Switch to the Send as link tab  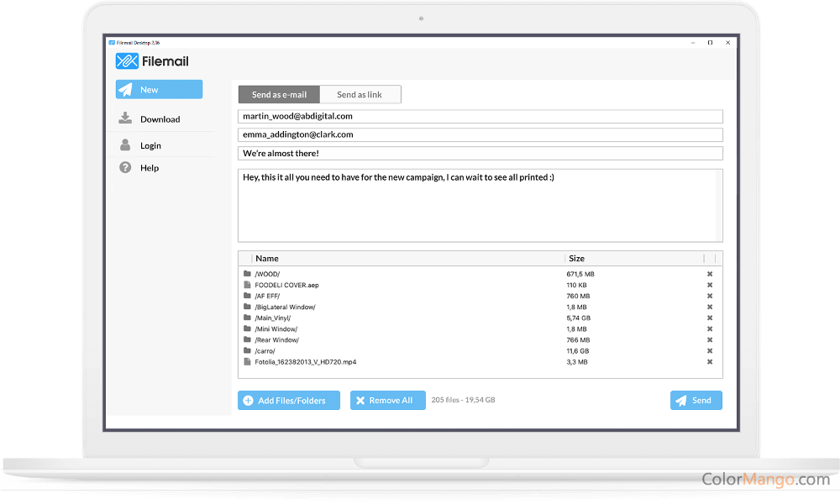tap(360, 94)
